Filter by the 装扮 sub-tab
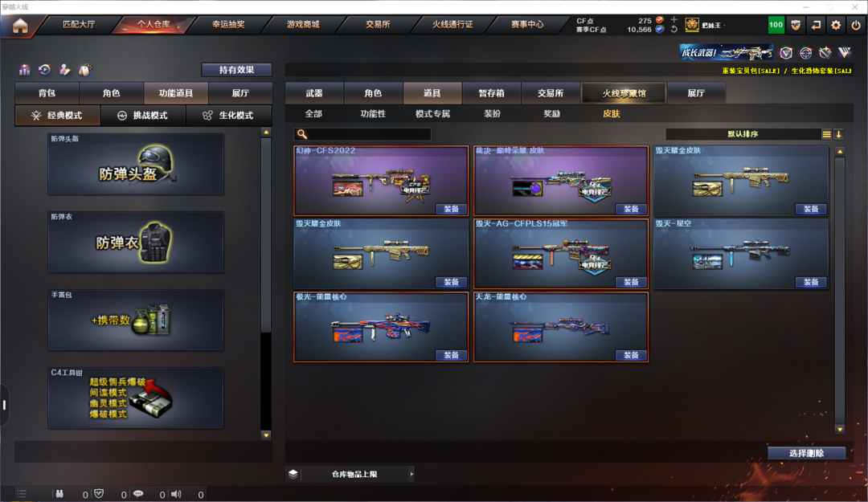 492,113
